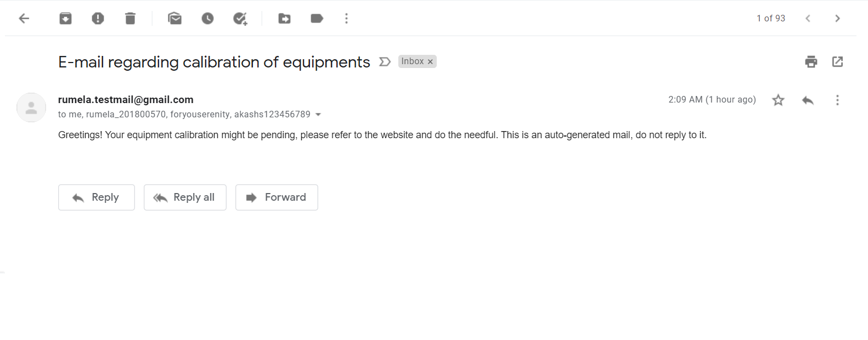
Task: Snooze this email
Action: click(207, 18)
